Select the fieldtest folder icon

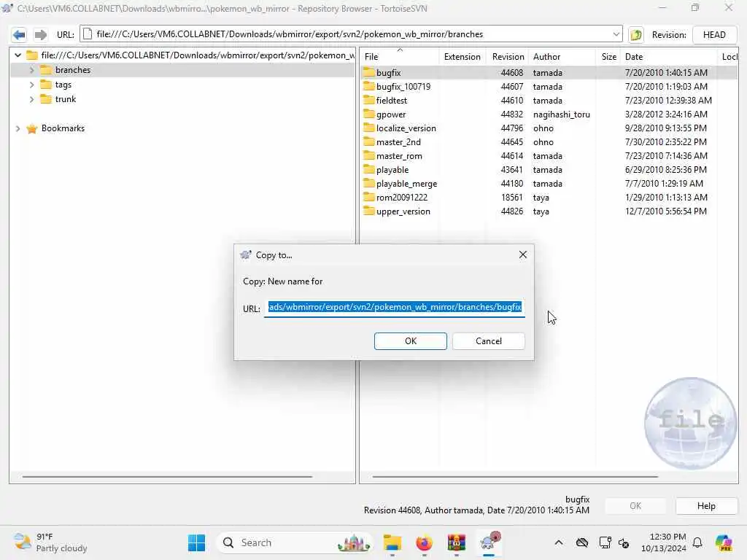tap(368, 100)
